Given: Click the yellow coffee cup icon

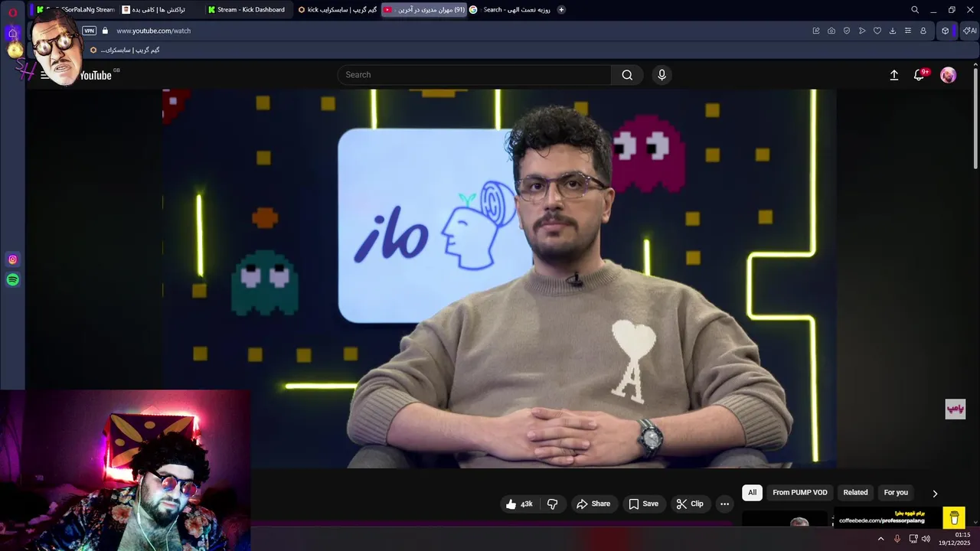Looking at the screenshot, I should coord(954,518).
